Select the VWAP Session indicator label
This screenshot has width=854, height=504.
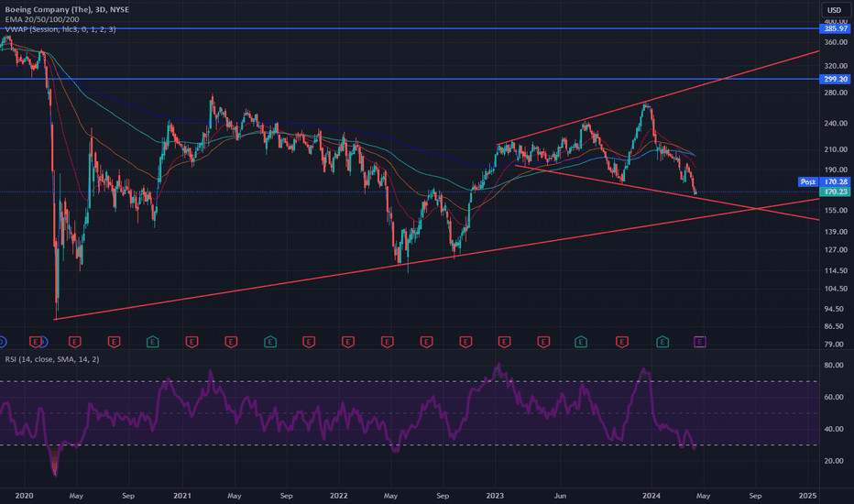click(60, 29)
